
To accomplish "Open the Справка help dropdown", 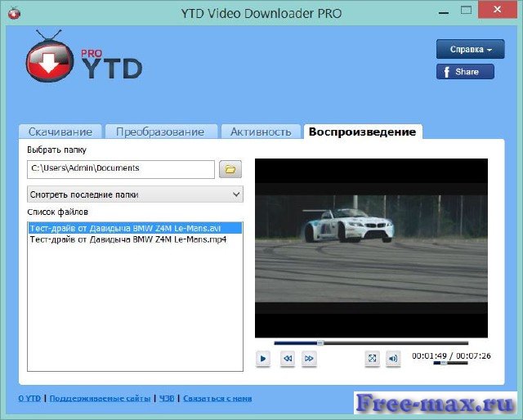I will [x=471, y=49].
